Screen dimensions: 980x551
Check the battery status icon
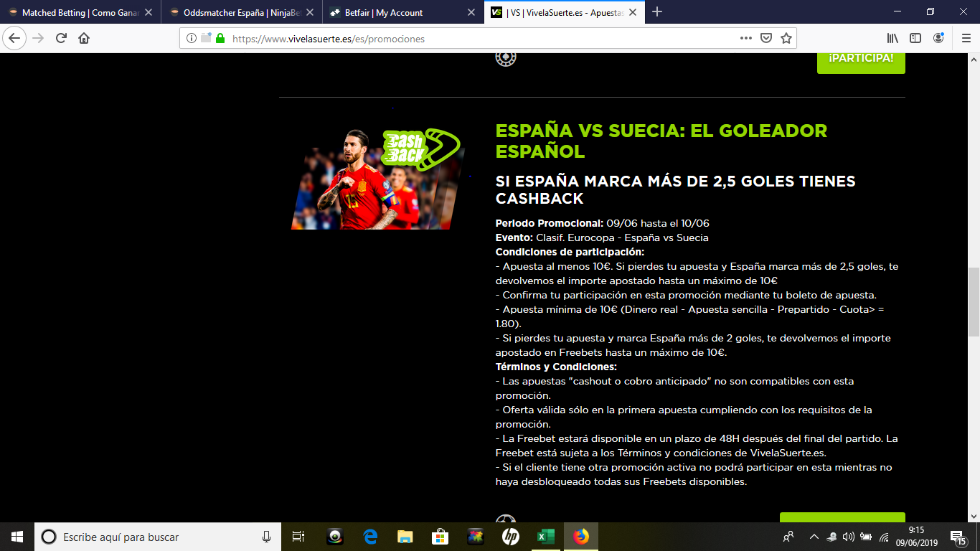pos(866,537)
